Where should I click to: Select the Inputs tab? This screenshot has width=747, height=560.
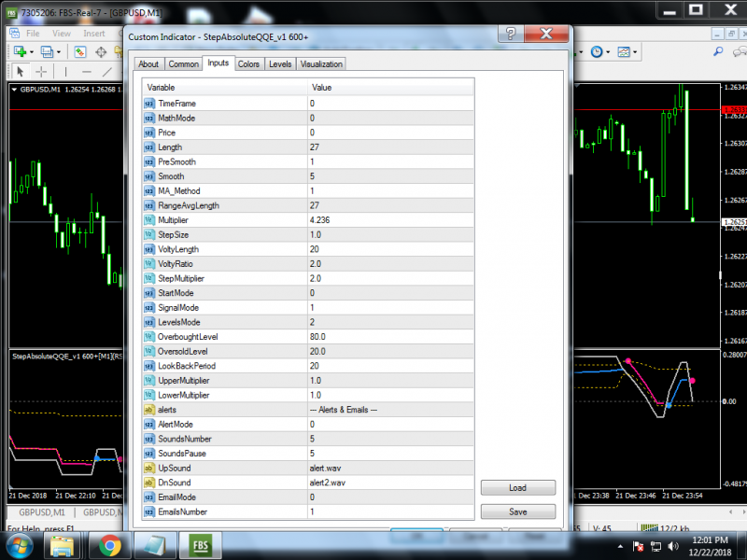coord(218,63)
